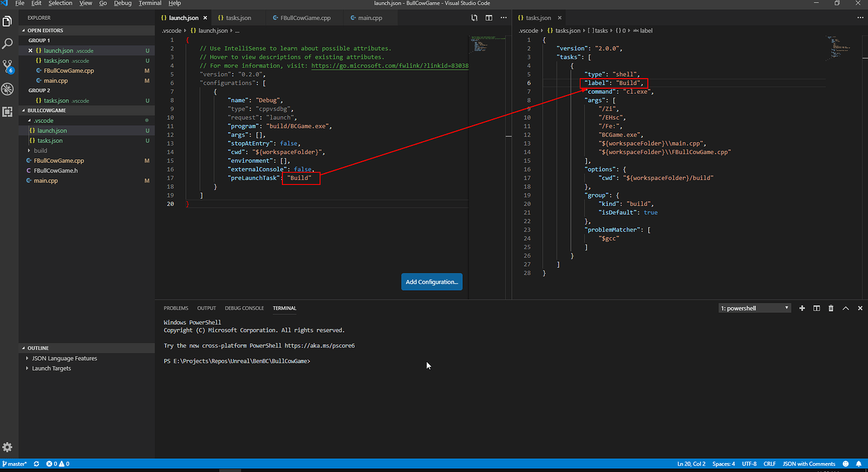Screen dimensions: 868x472
Task: Maximize the terminal panel with the chevron icon
Action: 845,308
